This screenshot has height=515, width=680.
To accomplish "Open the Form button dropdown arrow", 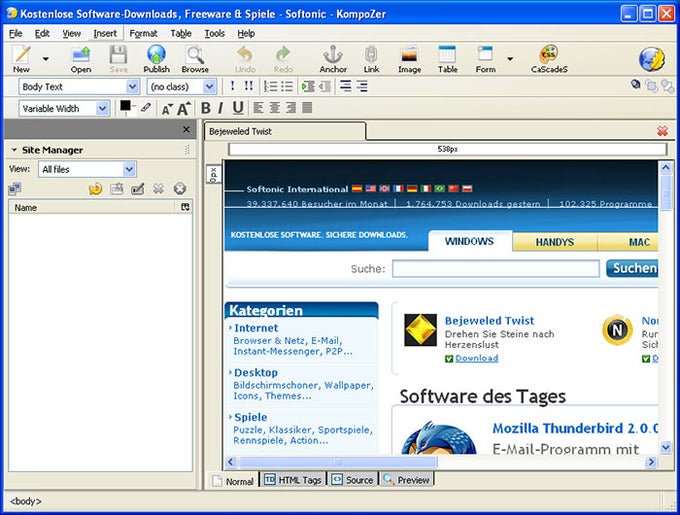I will (510, 59).
